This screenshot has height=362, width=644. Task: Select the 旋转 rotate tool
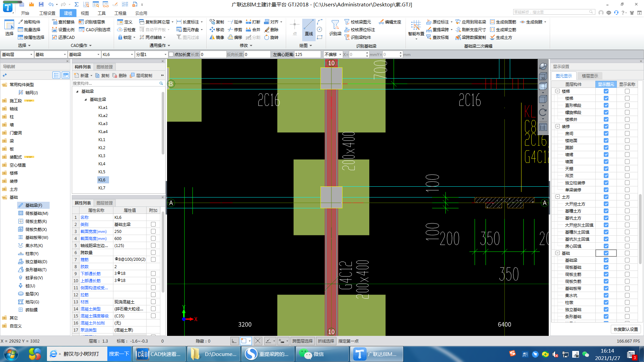(x=271, y=37)
